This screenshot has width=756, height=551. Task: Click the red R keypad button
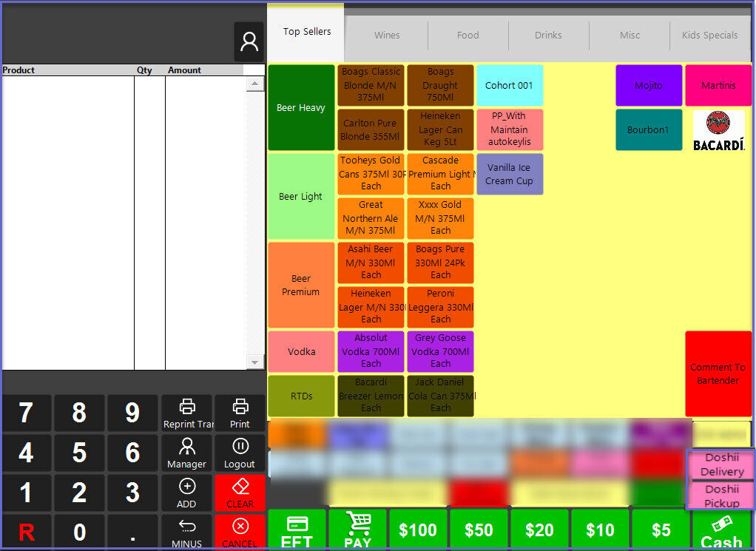(x=27, y=533)
